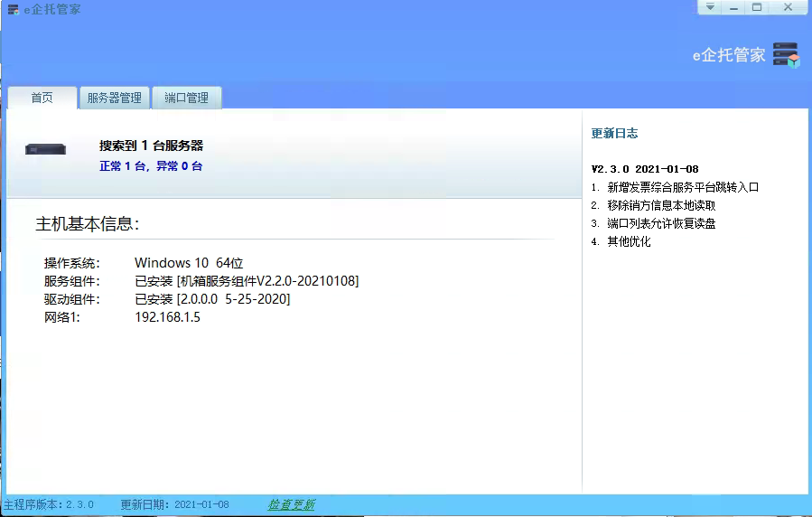This screenshot has width=812, height=517.
Task: Open the 服务器管理 tab
Action: pos(115,98)
